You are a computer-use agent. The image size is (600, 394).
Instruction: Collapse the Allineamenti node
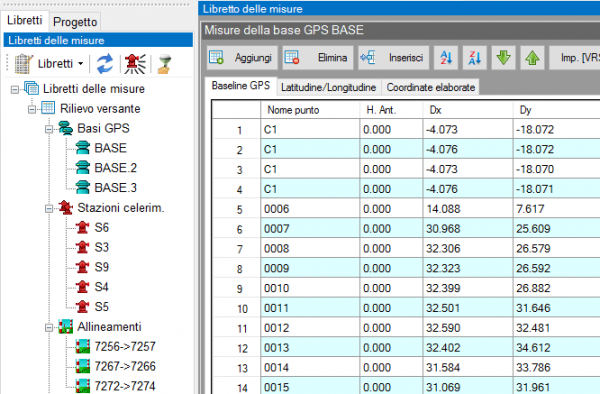pos(49,328)
